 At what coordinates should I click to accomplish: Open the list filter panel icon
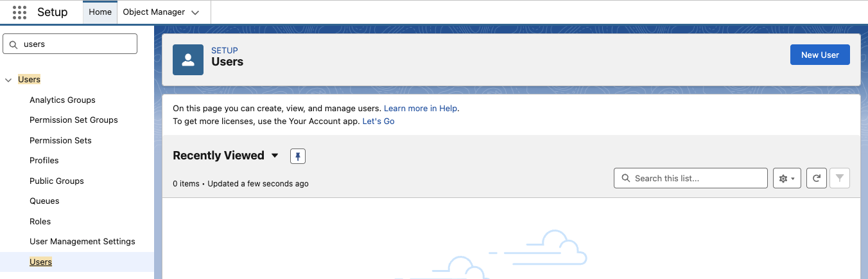tap(840, 178)
